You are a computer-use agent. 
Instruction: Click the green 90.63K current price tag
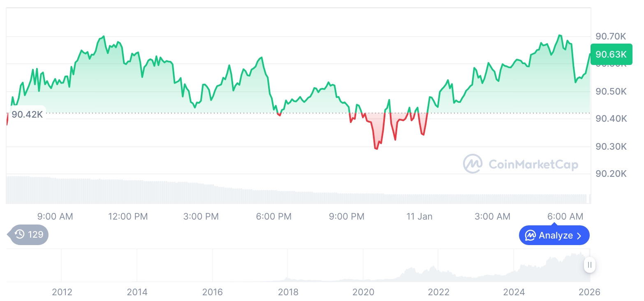point(611,54)
